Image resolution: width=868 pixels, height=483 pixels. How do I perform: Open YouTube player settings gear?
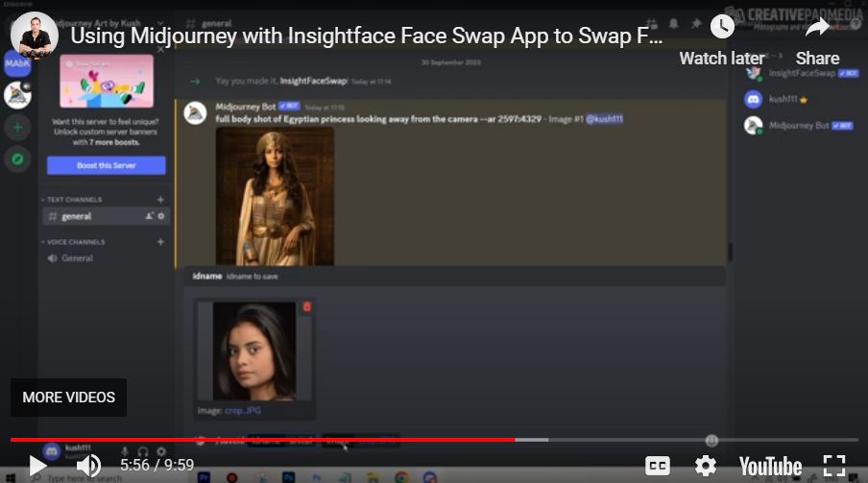click(x=705, y=466)
